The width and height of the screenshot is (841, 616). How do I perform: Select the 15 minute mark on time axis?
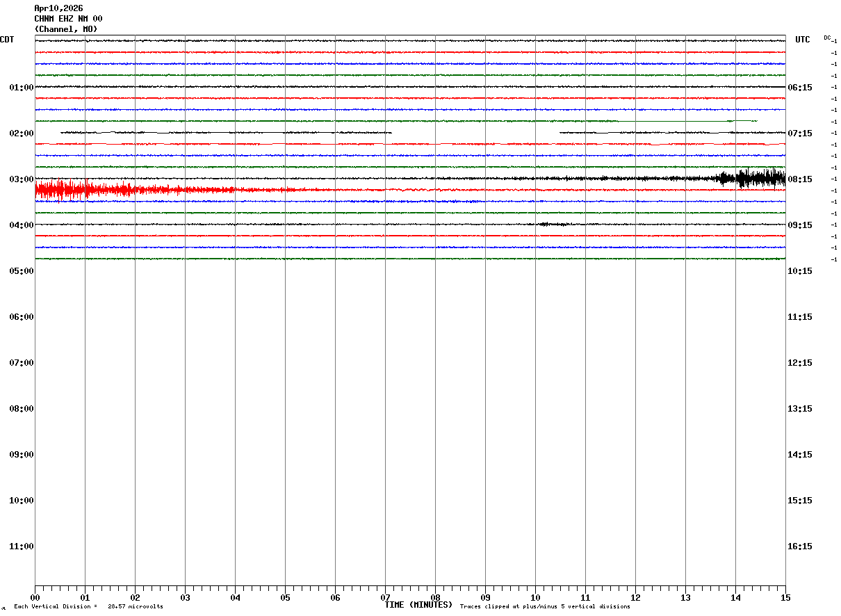(x=785, y=597)
